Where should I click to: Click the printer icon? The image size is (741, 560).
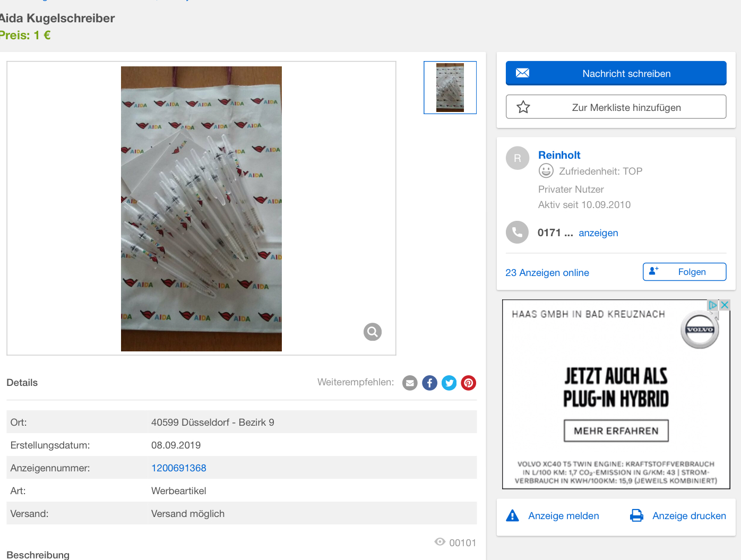(x=636, y=515)
